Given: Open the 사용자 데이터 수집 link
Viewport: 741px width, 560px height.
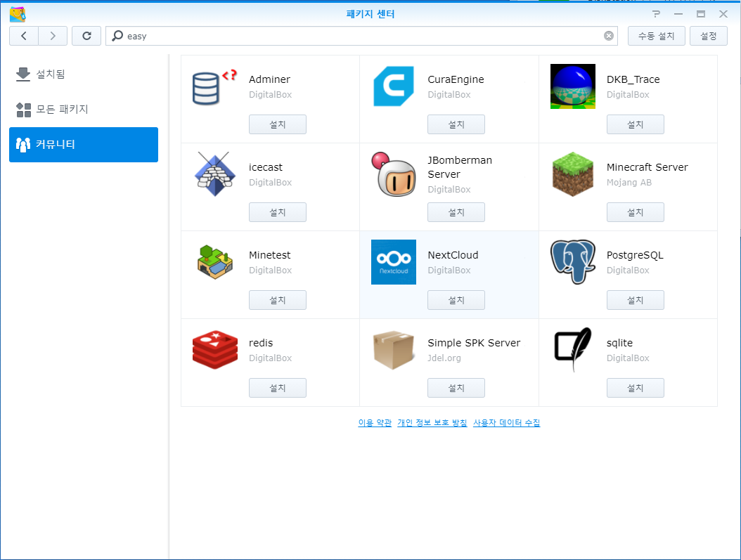Looking at the screenshot, I should (506, 422).
